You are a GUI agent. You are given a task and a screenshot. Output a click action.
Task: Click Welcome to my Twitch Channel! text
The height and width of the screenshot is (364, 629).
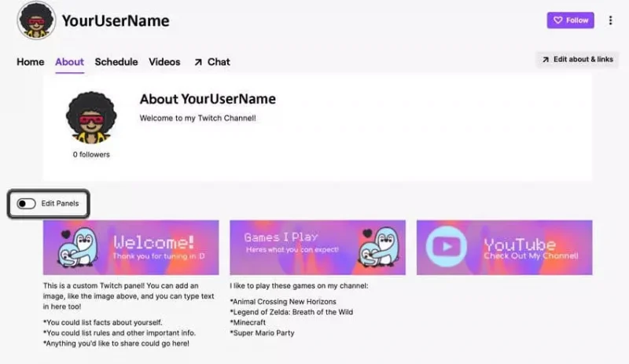197,118
